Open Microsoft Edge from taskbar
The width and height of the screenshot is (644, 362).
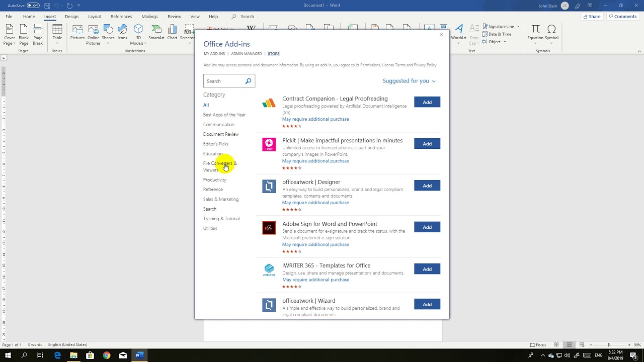tap(57, 355)
